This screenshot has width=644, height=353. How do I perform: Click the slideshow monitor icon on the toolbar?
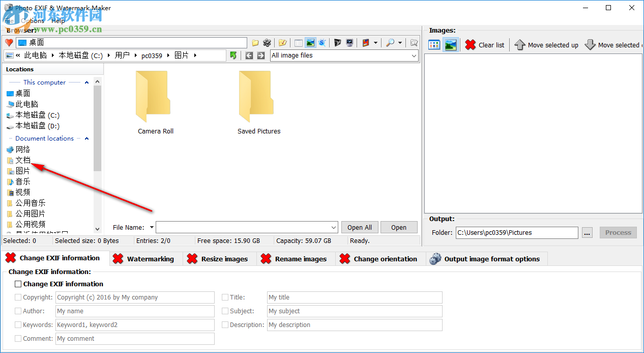tap(349, 43)
